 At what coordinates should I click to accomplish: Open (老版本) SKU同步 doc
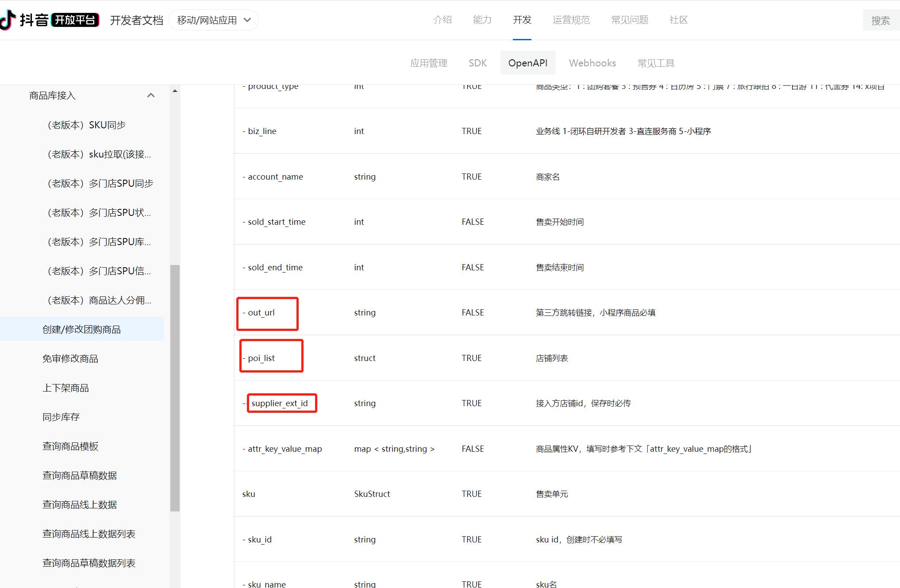click(x=86, y=125)
